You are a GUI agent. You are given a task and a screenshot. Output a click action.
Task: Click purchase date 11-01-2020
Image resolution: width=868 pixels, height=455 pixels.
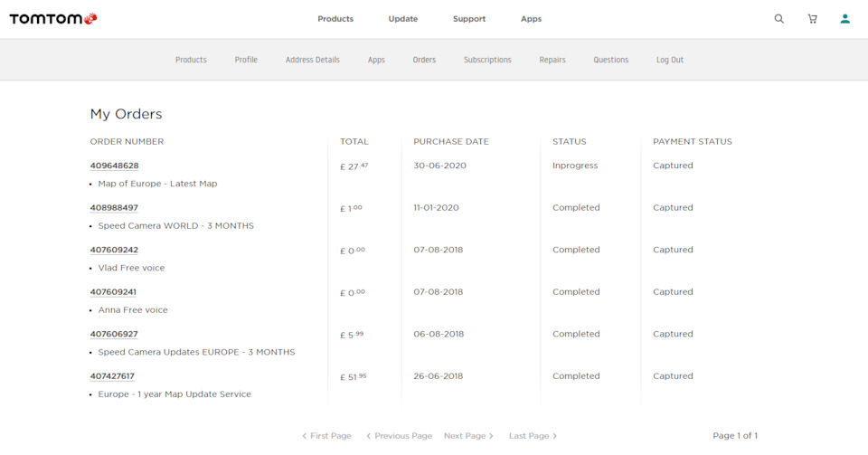point(436,207)
